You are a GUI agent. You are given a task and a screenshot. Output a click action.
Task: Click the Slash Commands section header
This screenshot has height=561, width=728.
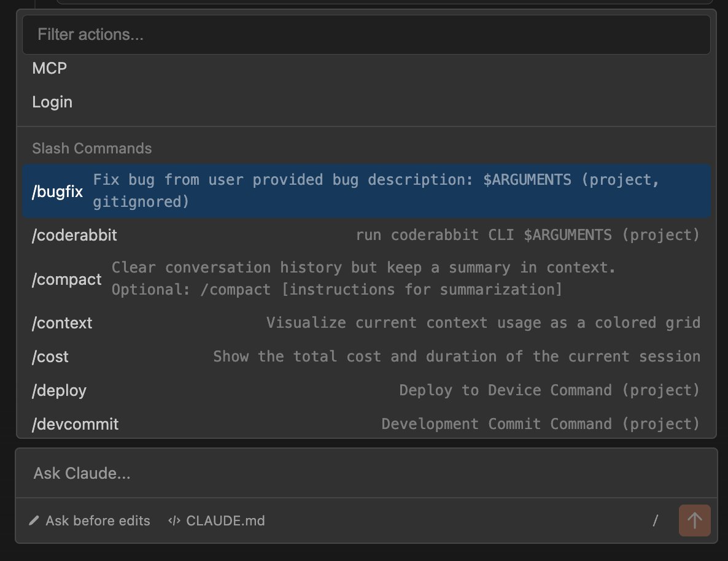point(92,148)
